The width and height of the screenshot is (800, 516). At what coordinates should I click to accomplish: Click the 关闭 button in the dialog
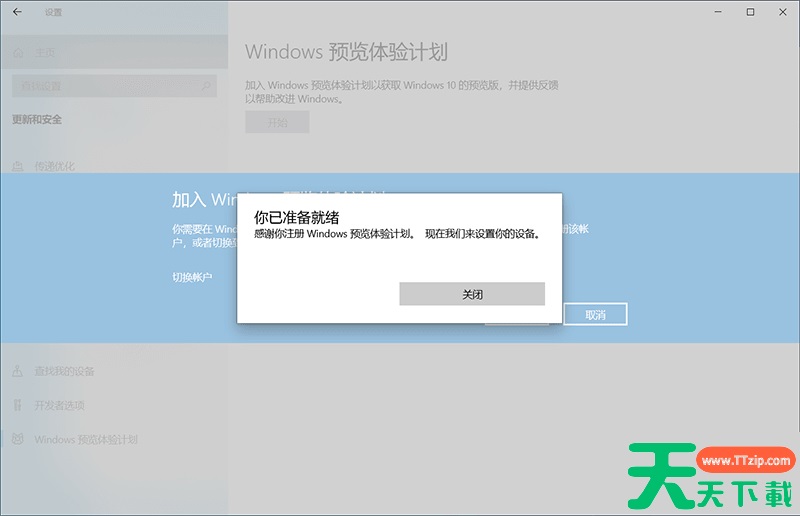(472, 294)
